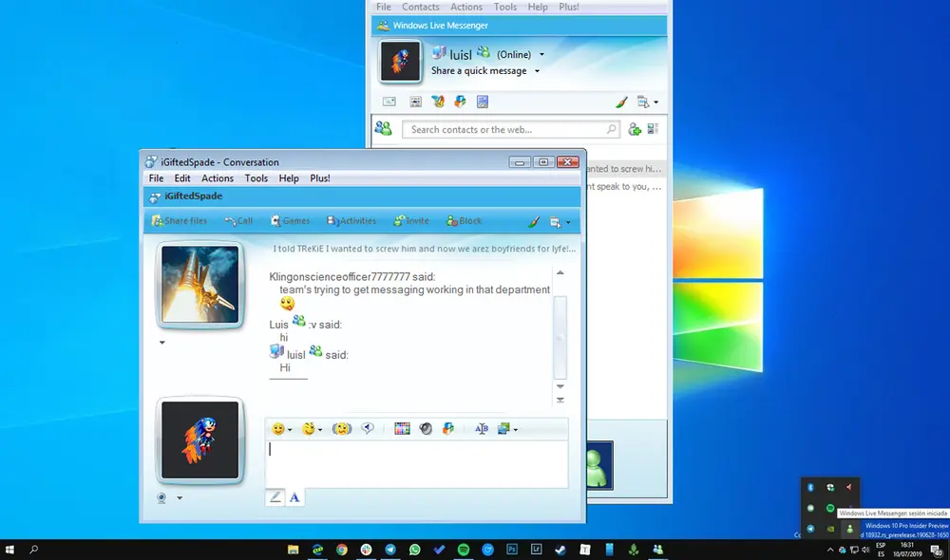Switch to handwriting input mode
The width and height of the screenshot is (950, 560).
tap(275, 496)
